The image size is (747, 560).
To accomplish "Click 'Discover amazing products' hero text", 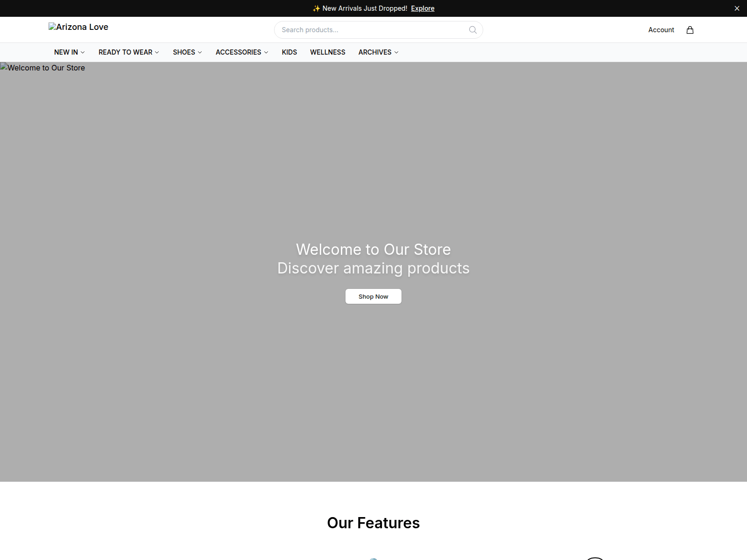I will [x=373, y=268].
